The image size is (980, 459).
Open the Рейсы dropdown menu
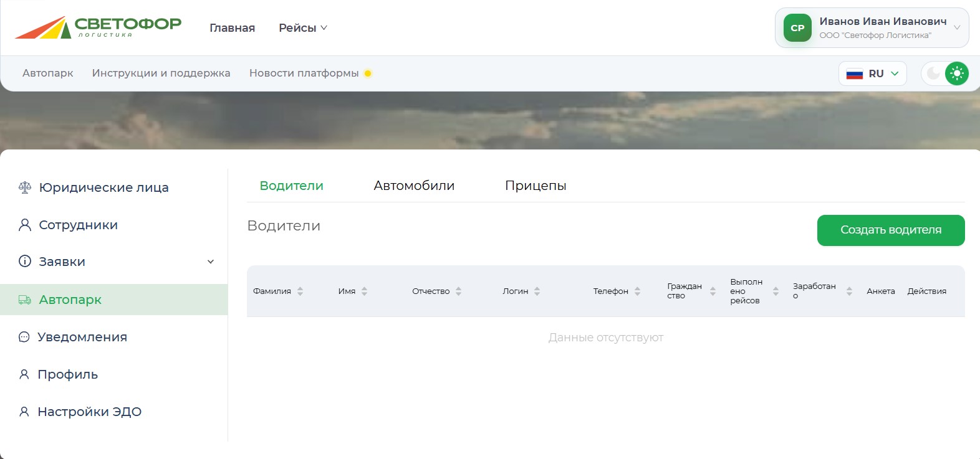[x=303, y=28]
